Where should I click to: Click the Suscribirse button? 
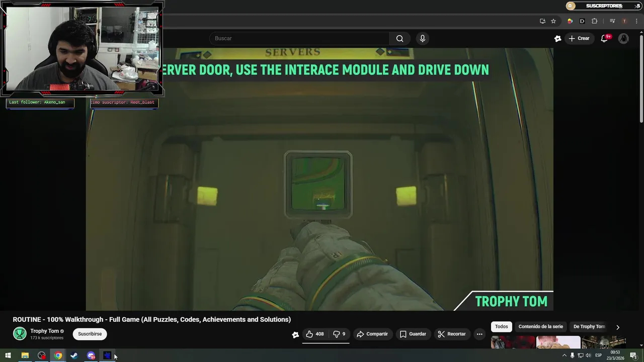pyautogui.click(x=90, y=334)
